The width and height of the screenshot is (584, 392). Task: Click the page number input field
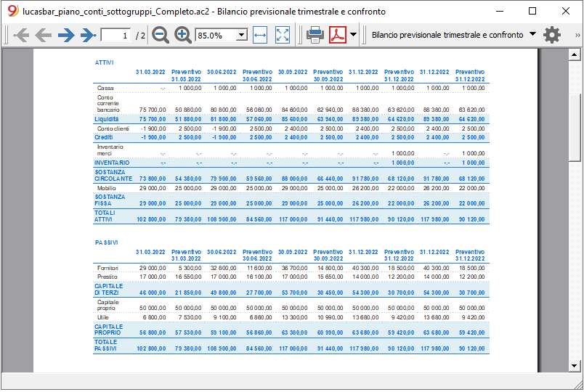115,36
